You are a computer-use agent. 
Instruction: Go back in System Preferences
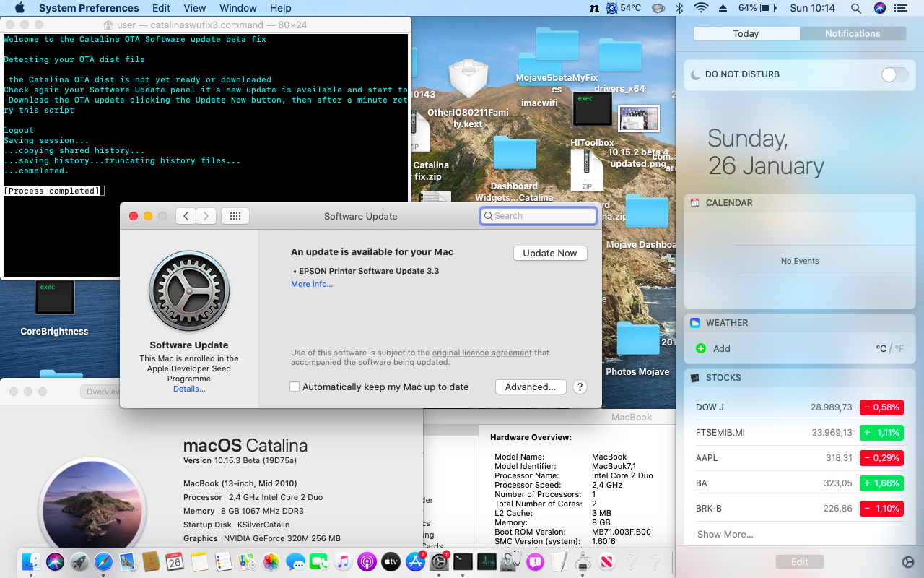[x=186, y=216]
